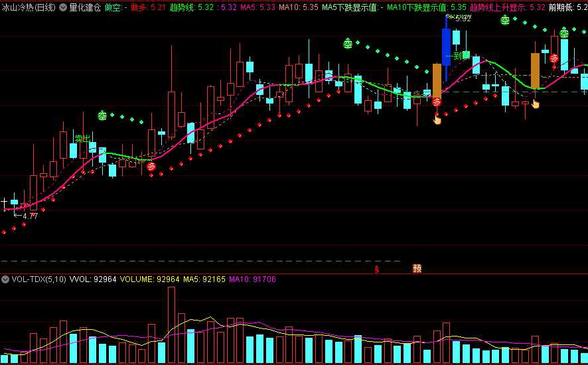Click the 做多: 5.21 indicator value
The height and width of the screenshot is (365, 588).
click(148, 7)
